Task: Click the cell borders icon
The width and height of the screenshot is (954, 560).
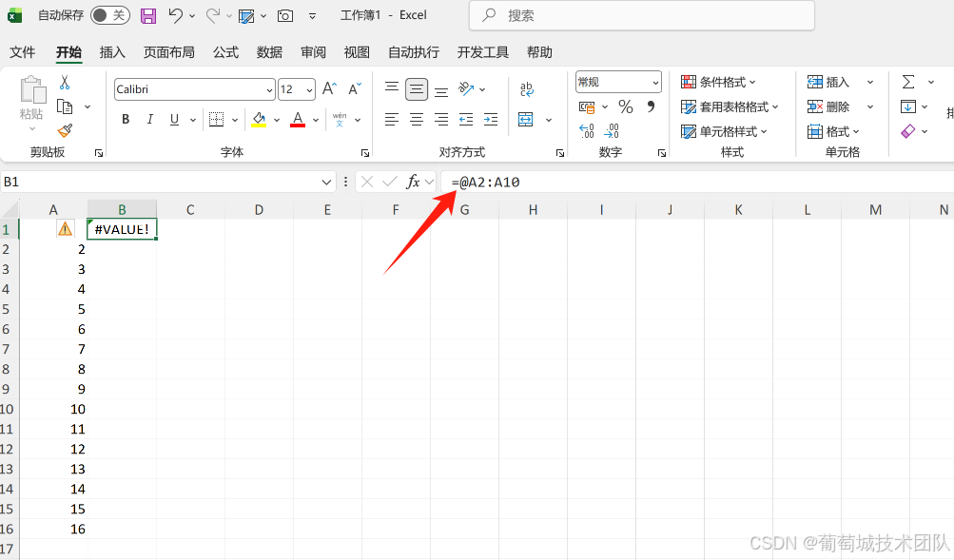Action: (216, 119)
